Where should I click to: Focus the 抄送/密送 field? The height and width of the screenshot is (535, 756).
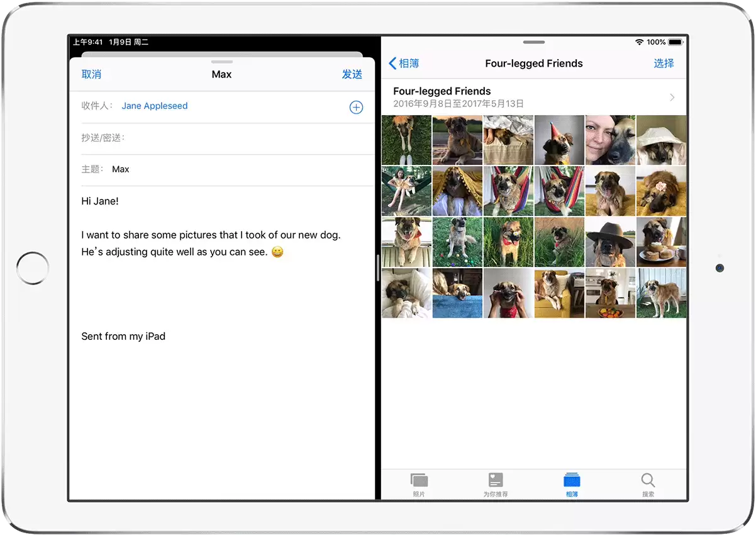pos(222,138)
